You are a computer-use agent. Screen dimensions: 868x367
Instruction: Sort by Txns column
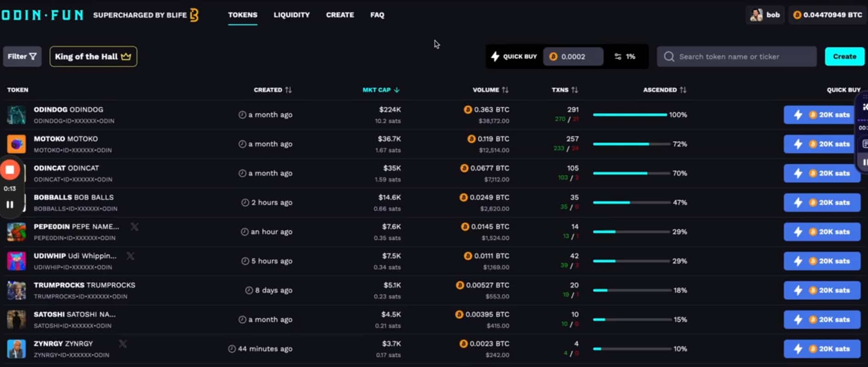[564, 90]
